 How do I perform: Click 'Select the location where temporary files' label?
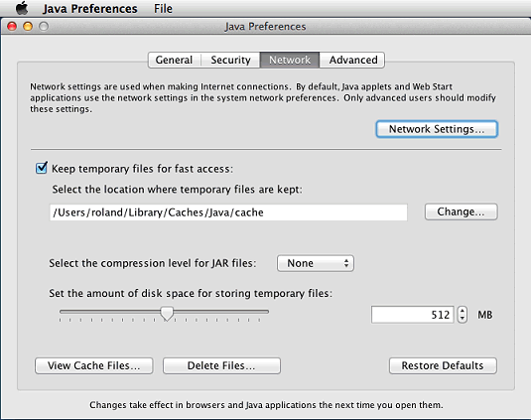pos(177,189)
